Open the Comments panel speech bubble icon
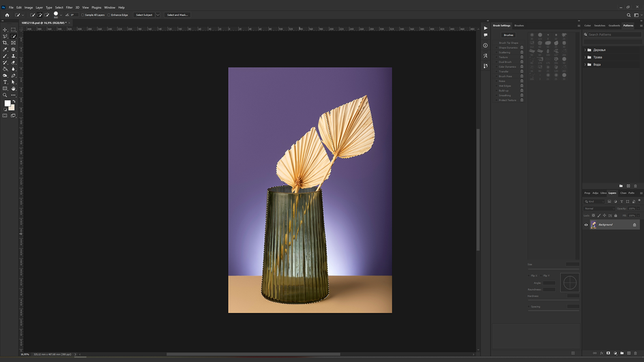 tap(486, 35)
